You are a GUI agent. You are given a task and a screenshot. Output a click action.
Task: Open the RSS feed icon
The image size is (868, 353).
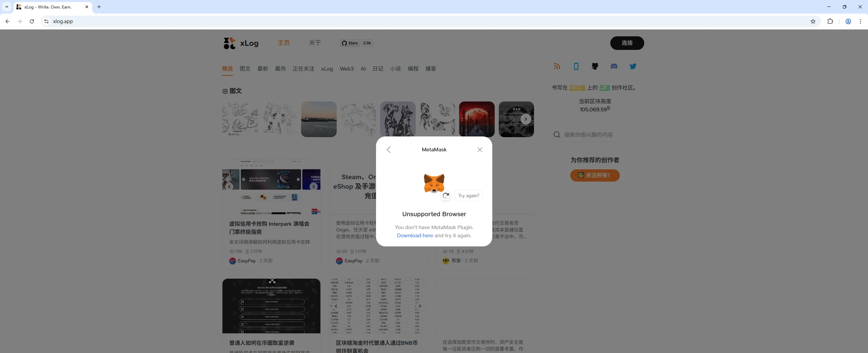click(557, 66)
